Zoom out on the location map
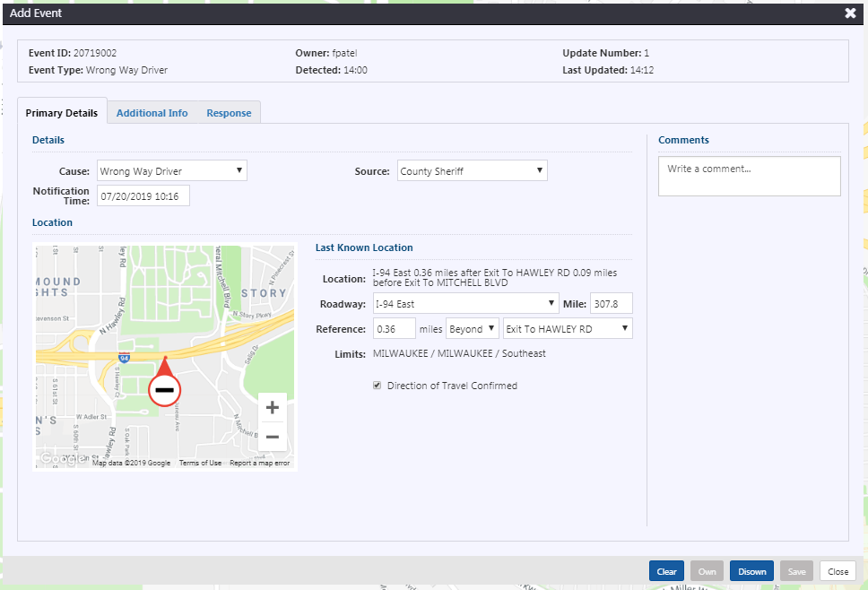The width and height of the screenshot is (868, 590). [273, 437]
